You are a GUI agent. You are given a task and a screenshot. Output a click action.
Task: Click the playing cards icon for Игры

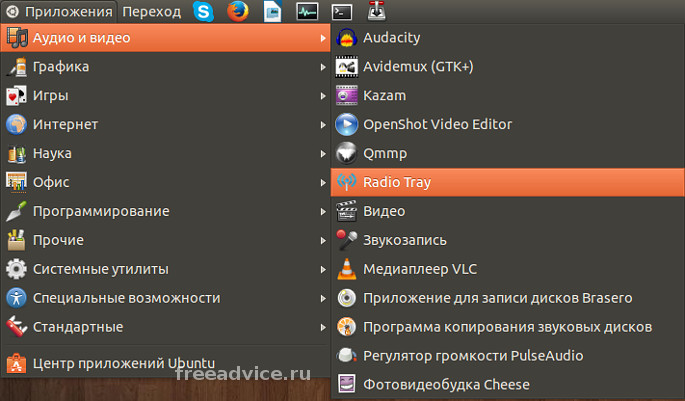tap(17, 96)
